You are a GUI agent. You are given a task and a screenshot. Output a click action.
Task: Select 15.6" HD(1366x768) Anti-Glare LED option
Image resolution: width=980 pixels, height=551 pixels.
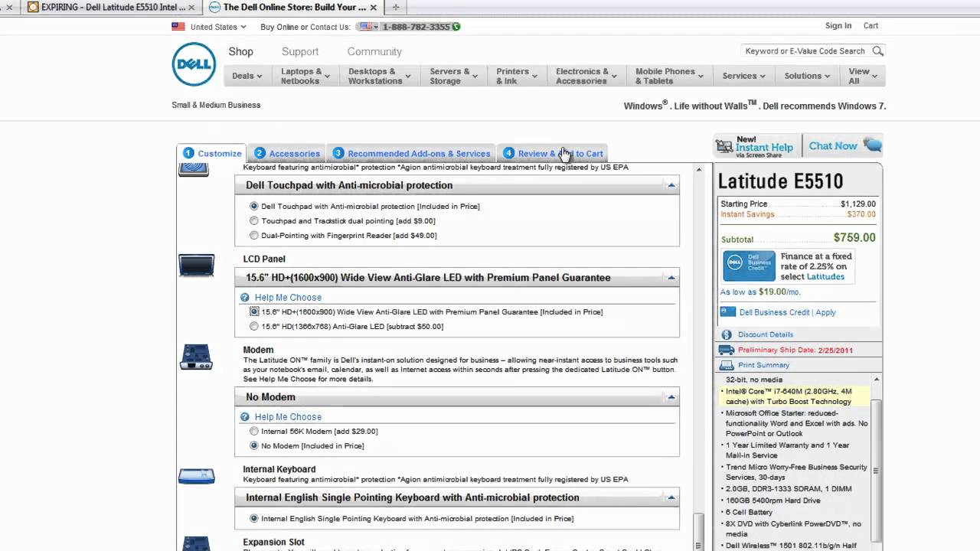pyautogui.click(x=254, y=326)
